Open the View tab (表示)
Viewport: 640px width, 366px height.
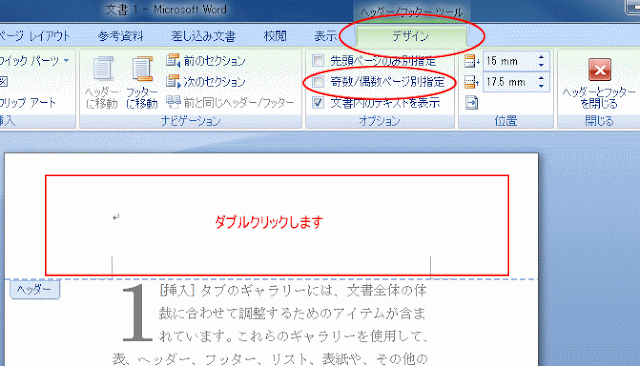[x=325, y=36]
